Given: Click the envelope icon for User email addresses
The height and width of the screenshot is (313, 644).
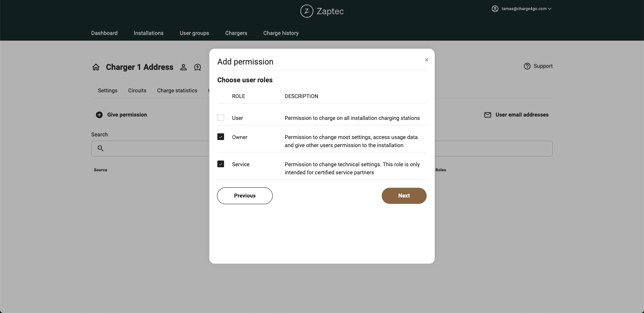Looking at the screenshot, I should [488, 115].
